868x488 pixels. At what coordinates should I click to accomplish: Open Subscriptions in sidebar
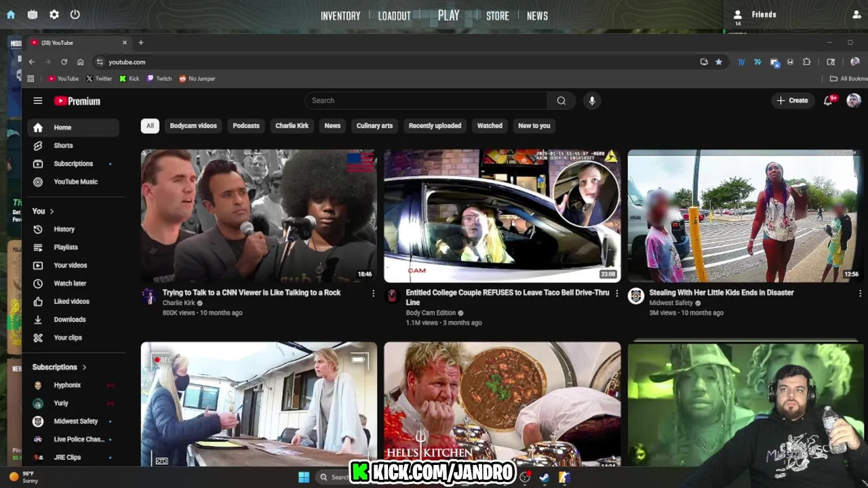[x=73, y=164]
